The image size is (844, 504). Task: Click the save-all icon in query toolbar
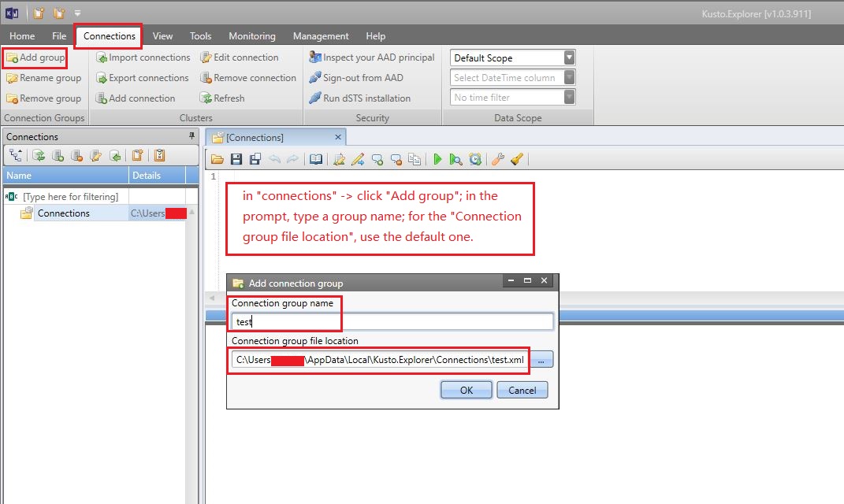pos(255,159)
